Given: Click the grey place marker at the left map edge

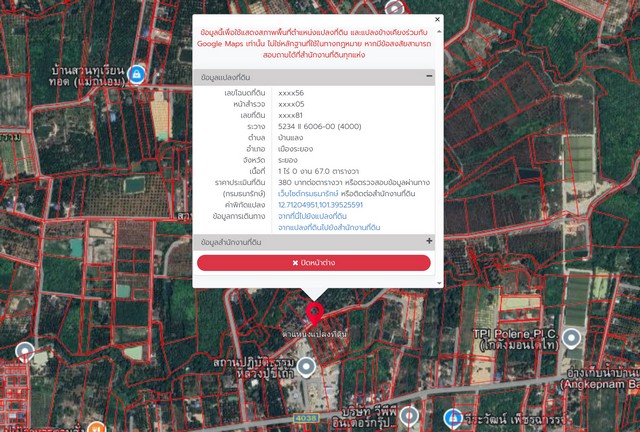Looking at the screenshot, I should 26,352.
